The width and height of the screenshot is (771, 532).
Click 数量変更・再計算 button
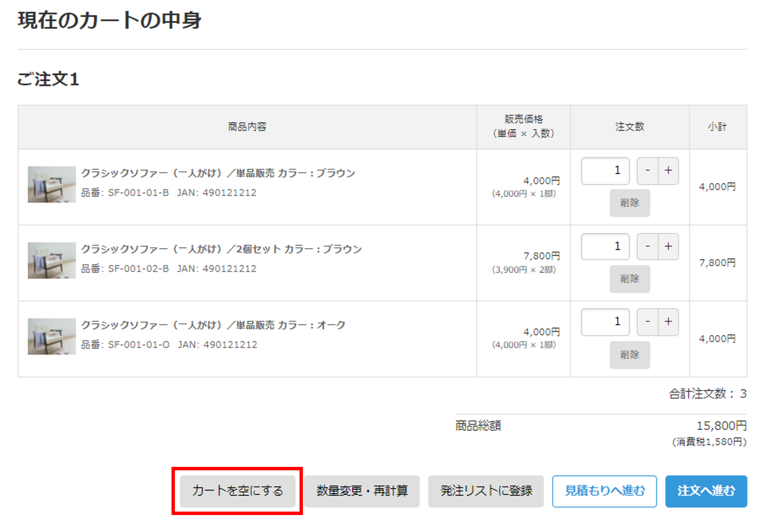(x=362, y=491)
